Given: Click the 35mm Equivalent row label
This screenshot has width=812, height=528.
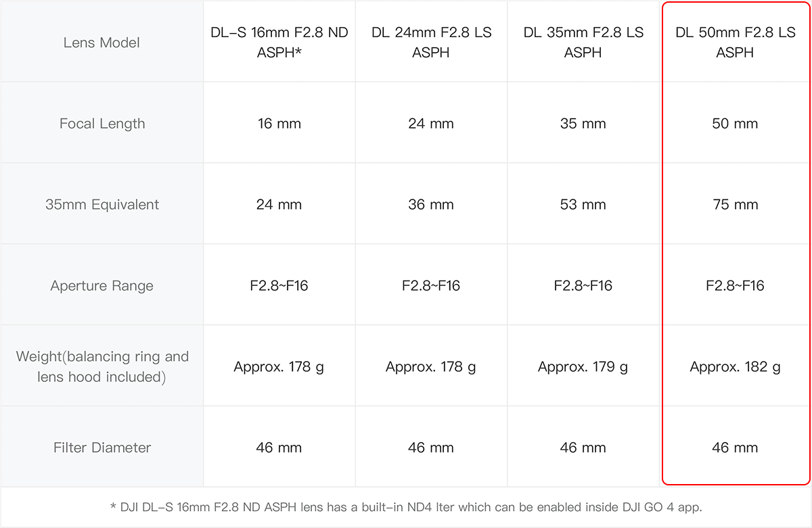Looking at the screenshot, I should click(102, 205).
